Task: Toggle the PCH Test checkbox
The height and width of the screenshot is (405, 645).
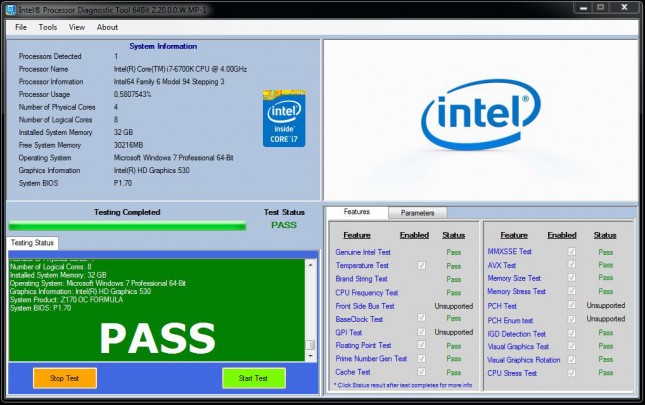Action: pos(572,305)
